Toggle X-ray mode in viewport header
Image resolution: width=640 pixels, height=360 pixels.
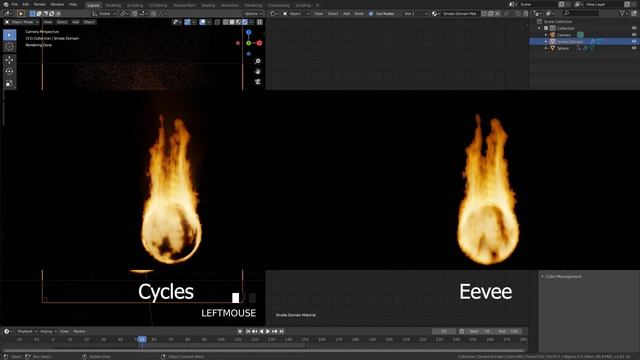(x=218, y=22)
